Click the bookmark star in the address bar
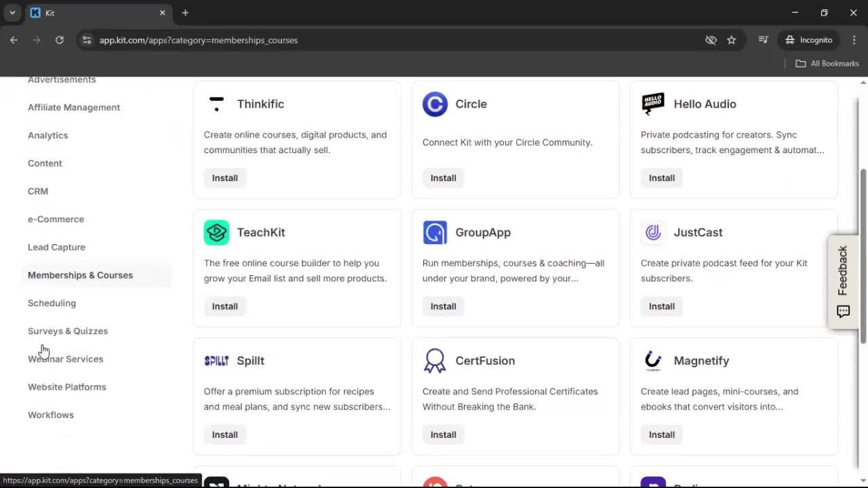The height and width of the screenshot is (488, 868). point(732,40)
